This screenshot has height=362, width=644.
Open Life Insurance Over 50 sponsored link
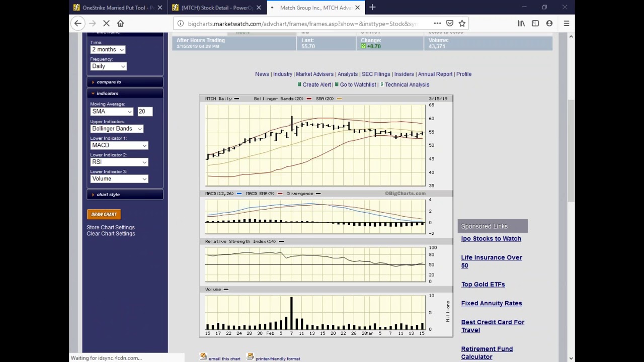click(x=492, y=261)
